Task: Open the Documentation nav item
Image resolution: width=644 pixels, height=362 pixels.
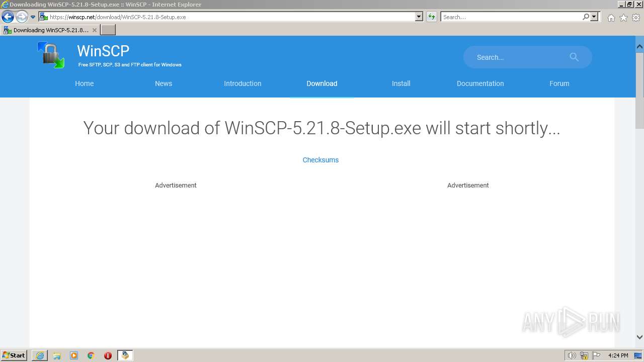Action: click(480, 83)
